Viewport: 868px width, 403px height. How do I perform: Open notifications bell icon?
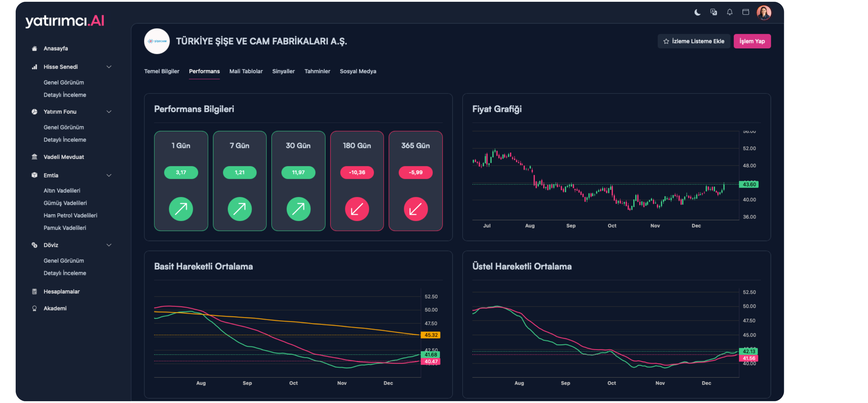pos(729,12)
